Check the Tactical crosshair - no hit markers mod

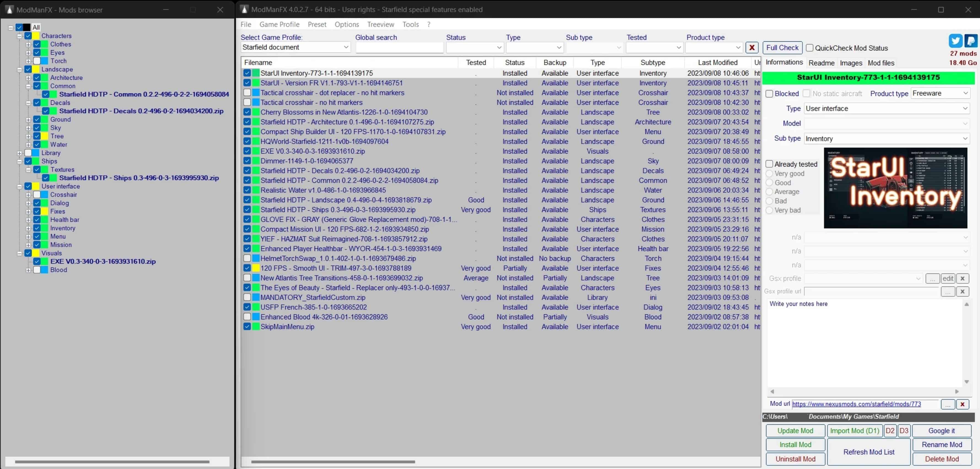(247, 102)
